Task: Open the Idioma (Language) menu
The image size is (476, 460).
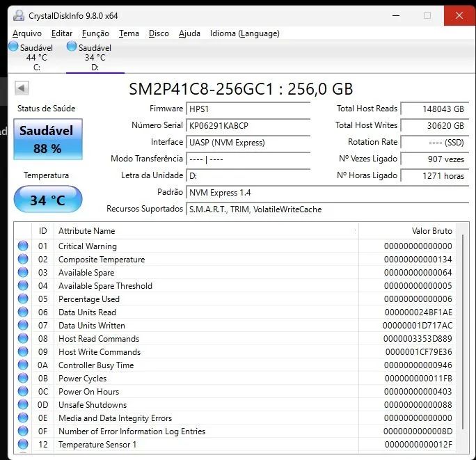Action: coord(245,33)
